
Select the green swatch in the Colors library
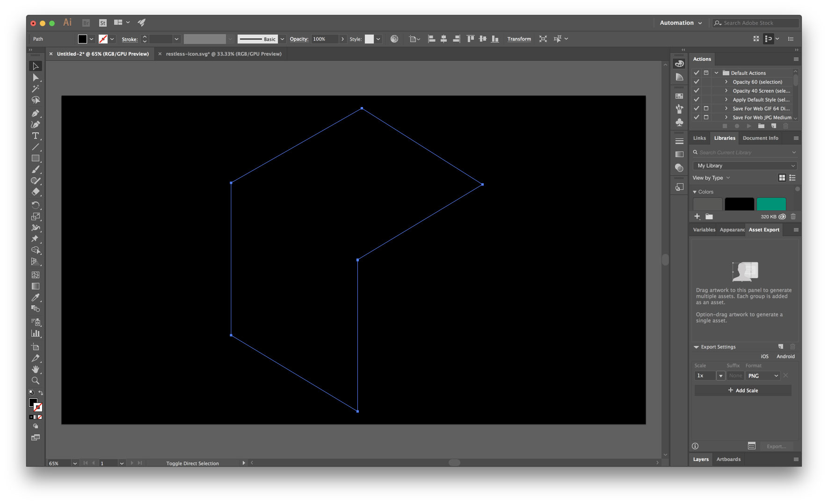(x=771, y=204)
